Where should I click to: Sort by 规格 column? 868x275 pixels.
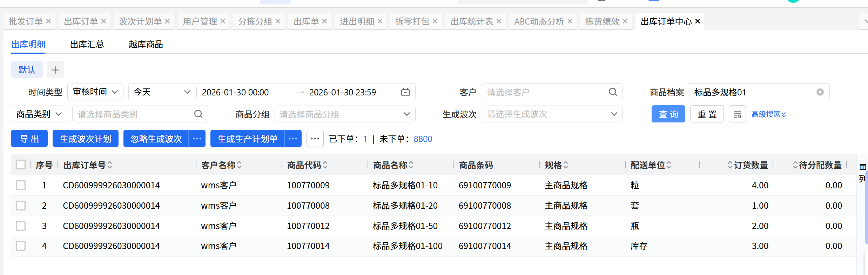[x=566, y=165]
